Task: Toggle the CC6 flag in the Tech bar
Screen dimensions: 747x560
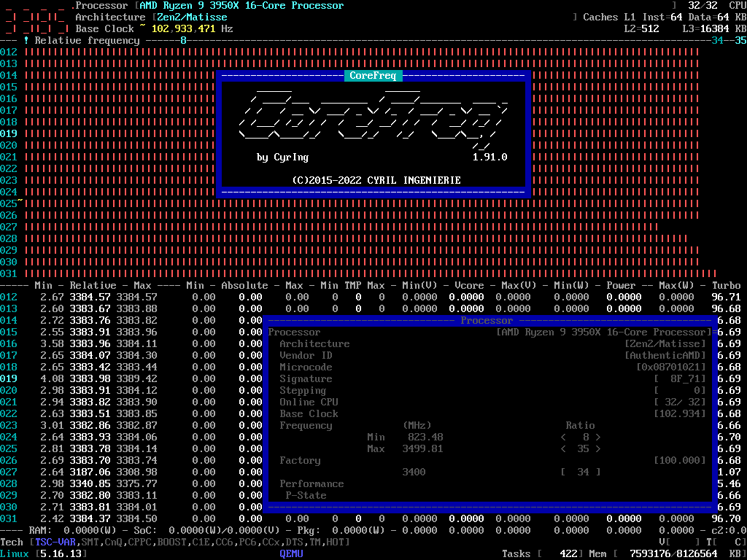Action: (x=225, y=542)
